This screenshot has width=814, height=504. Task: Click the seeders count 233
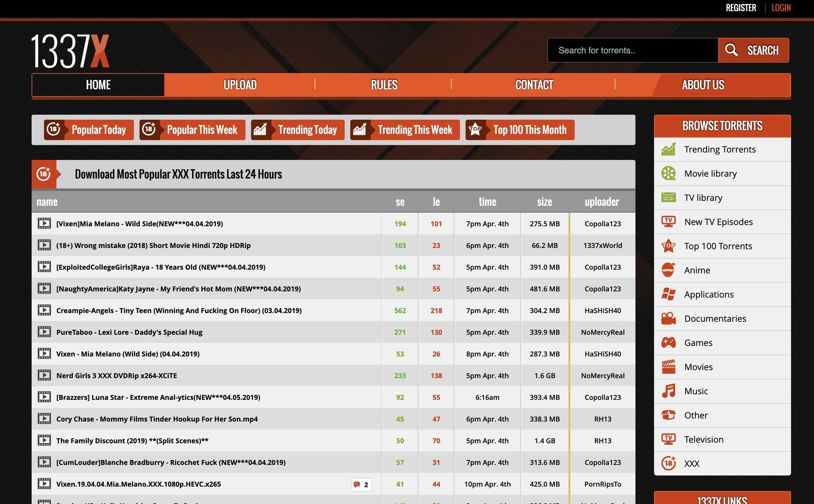(x=400, y=375)
